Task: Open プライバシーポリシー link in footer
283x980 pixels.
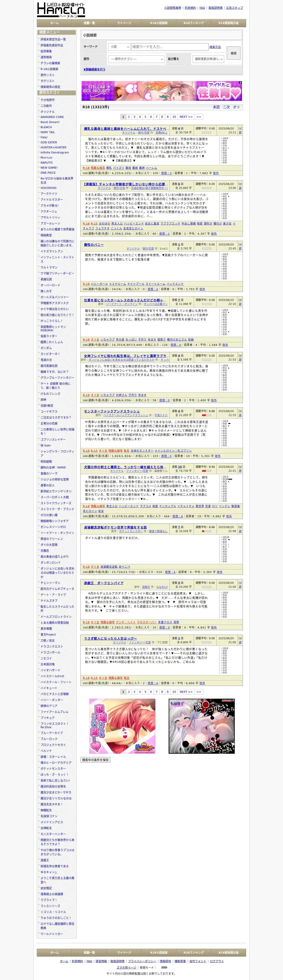Action: tap(142, 961)
